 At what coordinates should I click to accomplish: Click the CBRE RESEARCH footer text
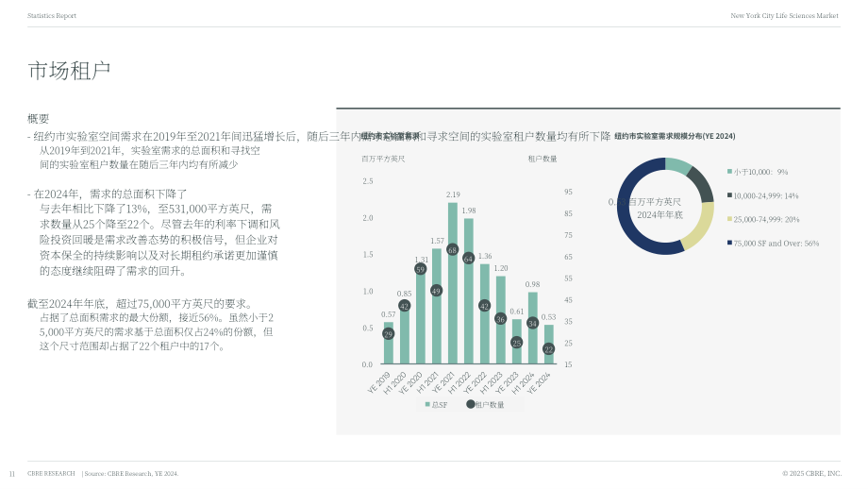pos(51,474)
